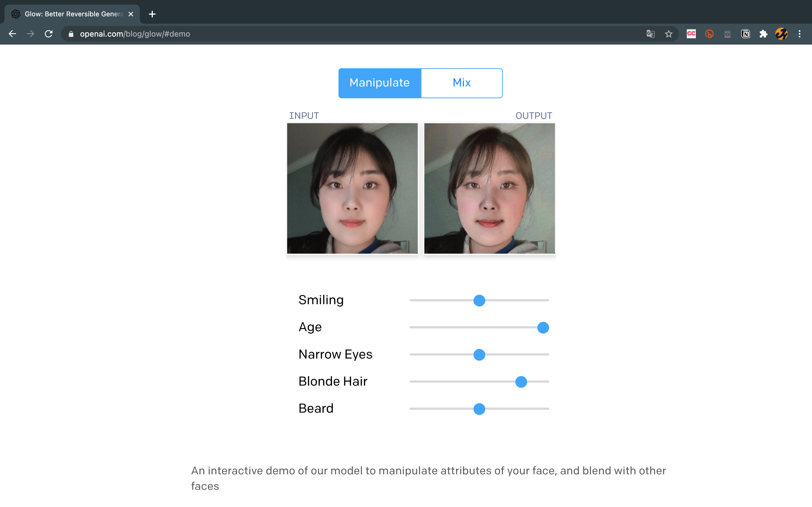Select the Manipulate mode tab
812x507 pixels.
pos(379,83)
